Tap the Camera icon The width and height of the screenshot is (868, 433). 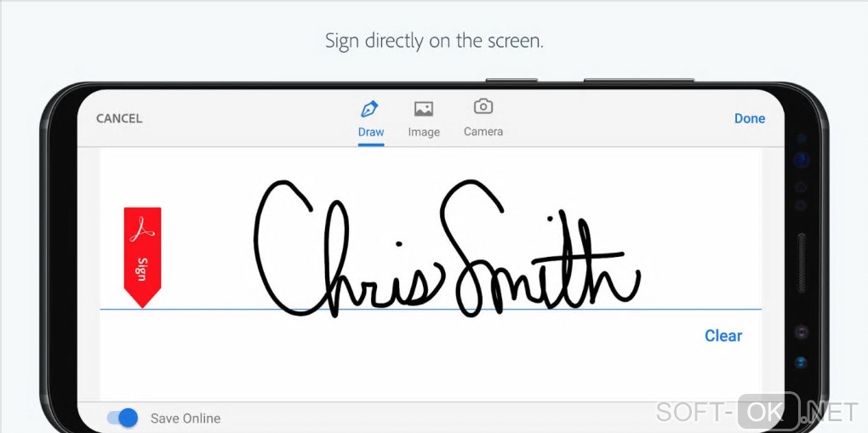483,106
